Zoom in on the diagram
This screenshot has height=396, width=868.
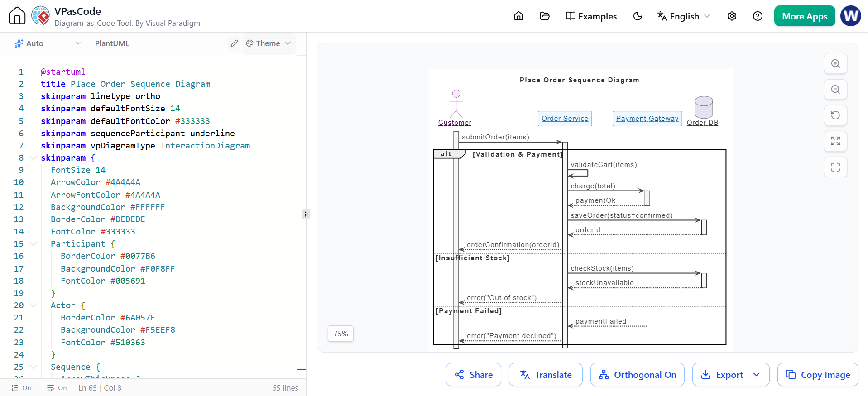click(835, 64)
